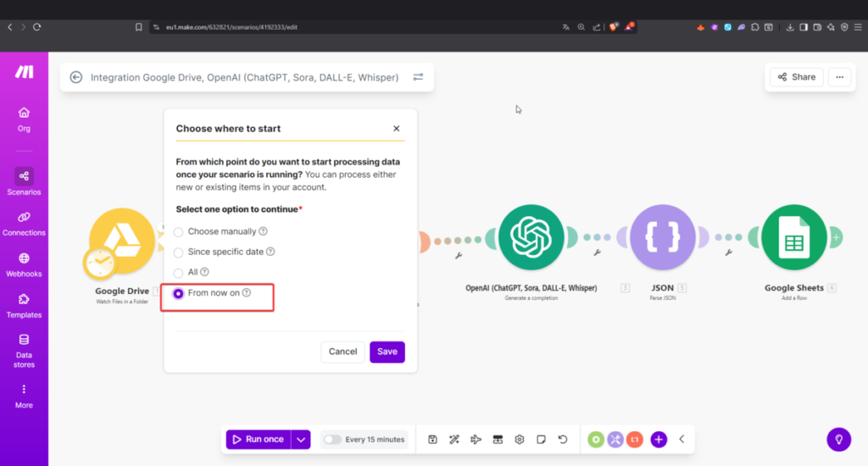Click wrench filter between OpenAI and JSON

(597, 253)
